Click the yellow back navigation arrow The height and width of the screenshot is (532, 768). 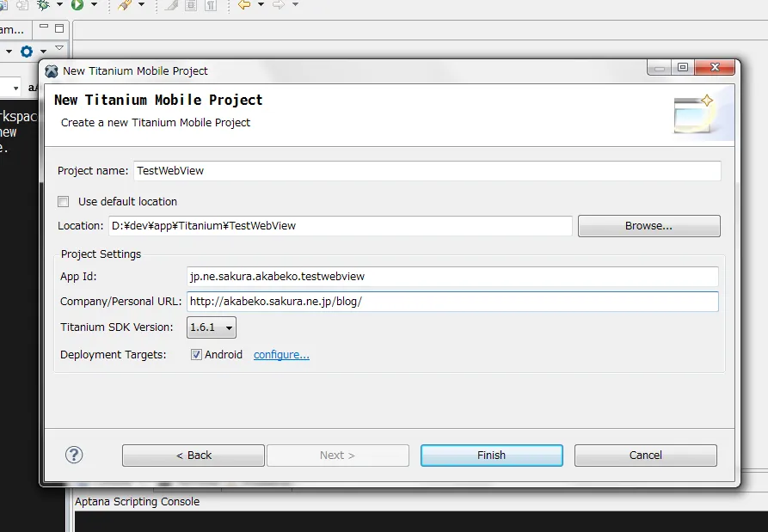pyautogui.click(x=243, y=5)
